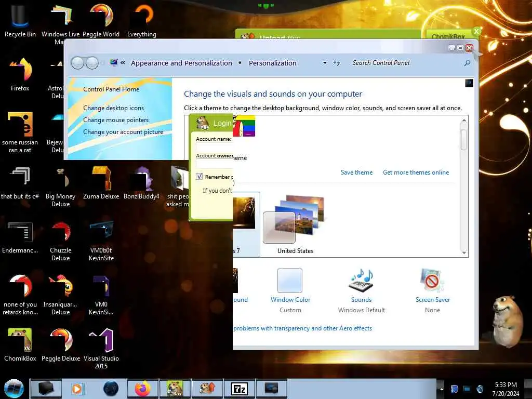Click the Back navigation button
The height and width of the screenshot is (399, 532).
[x=78, y=63]
